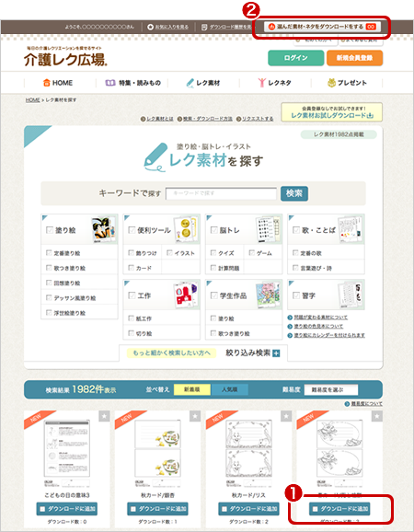Check the 塗り絵 category checkbox
414x532 pixels.
point(49,230)
